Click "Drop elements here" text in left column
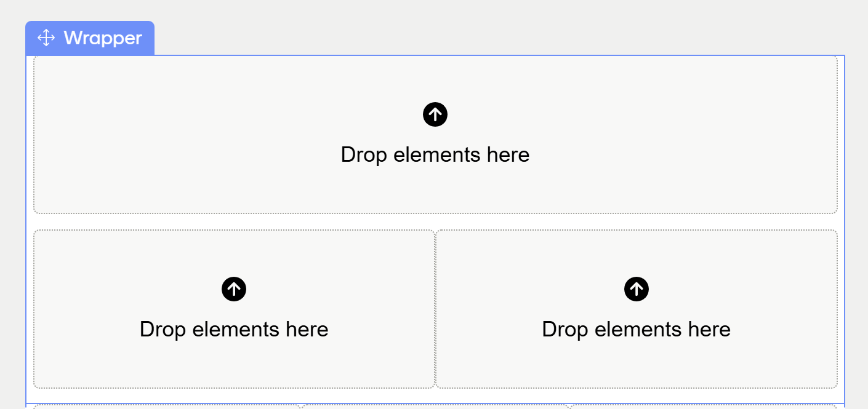868x409 pixels. [x=234, y=329]
